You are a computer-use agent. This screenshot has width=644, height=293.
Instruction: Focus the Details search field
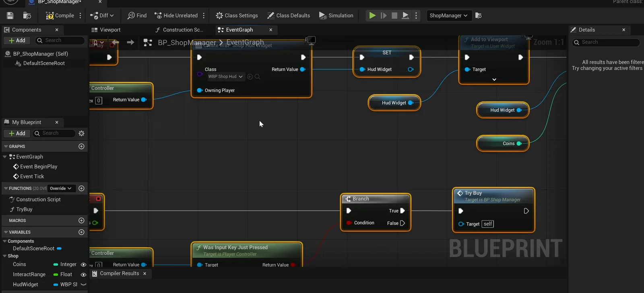pyautogui.click(x=606, y=42)
